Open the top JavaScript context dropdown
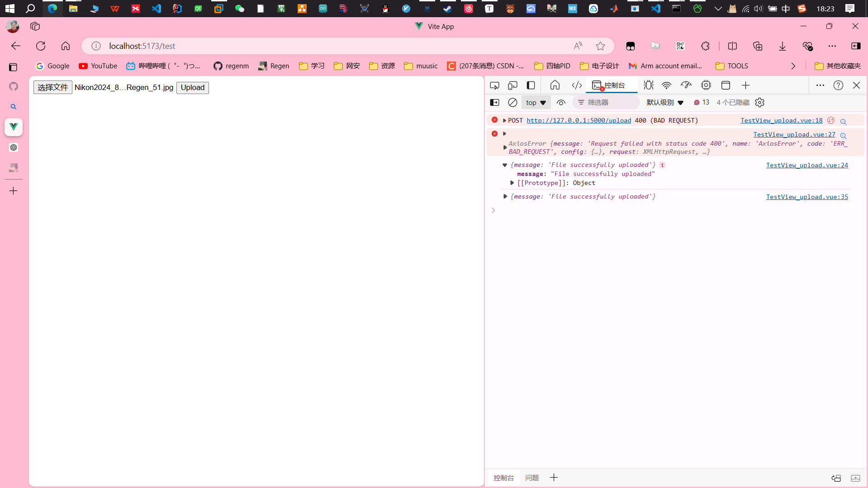Image resolution: width=868 pixels, height=488 pixels. 536,103
